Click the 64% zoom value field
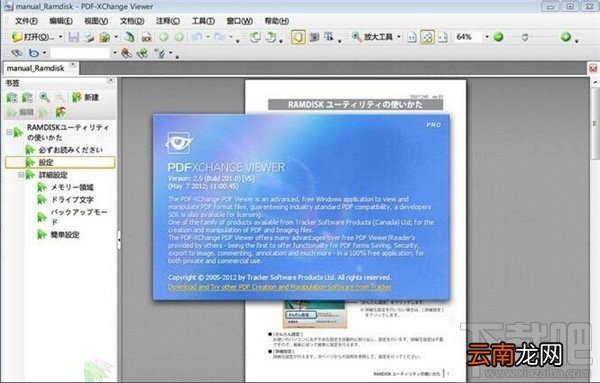 point(469,37)
